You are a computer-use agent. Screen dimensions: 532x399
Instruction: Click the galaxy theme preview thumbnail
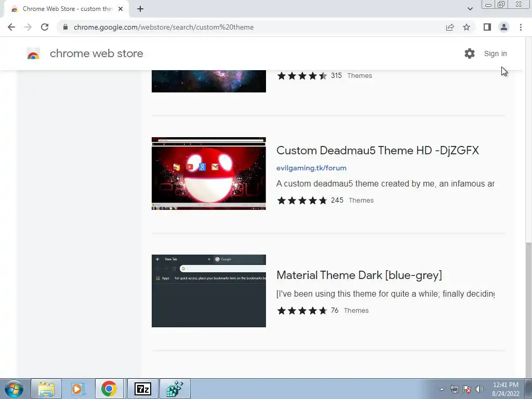[x=209, y=81]
